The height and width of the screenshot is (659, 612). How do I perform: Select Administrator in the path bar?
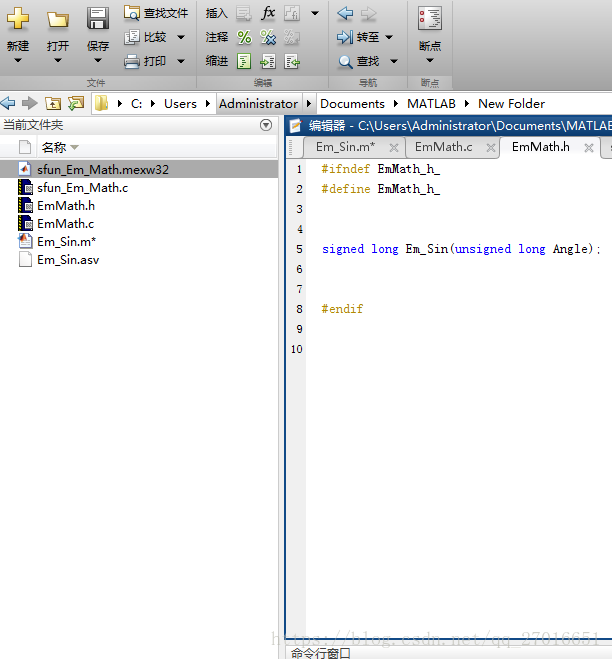click(x=259, y=103)
